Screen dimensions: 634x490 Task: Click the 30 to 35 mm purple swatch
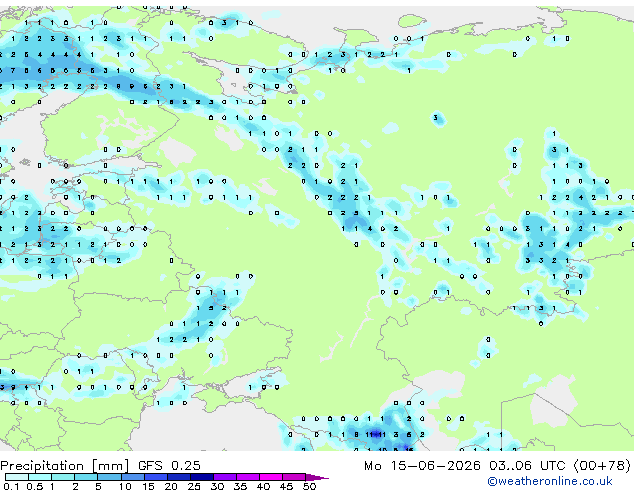[x=225, y=477]
